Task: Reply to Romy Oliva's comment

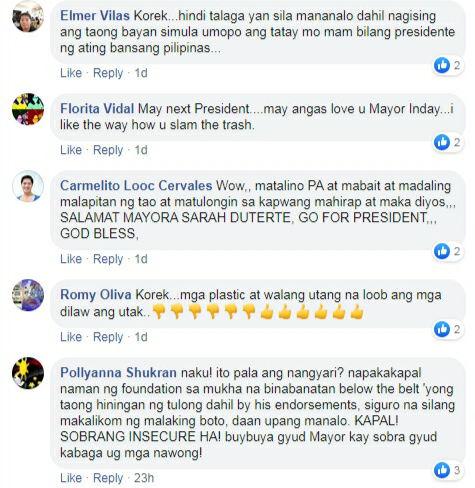Action: point(108,337)
